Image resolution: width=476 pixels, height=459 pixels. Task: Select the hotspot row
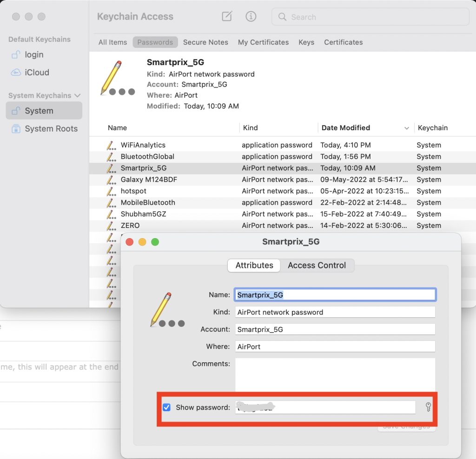(283, 192)
